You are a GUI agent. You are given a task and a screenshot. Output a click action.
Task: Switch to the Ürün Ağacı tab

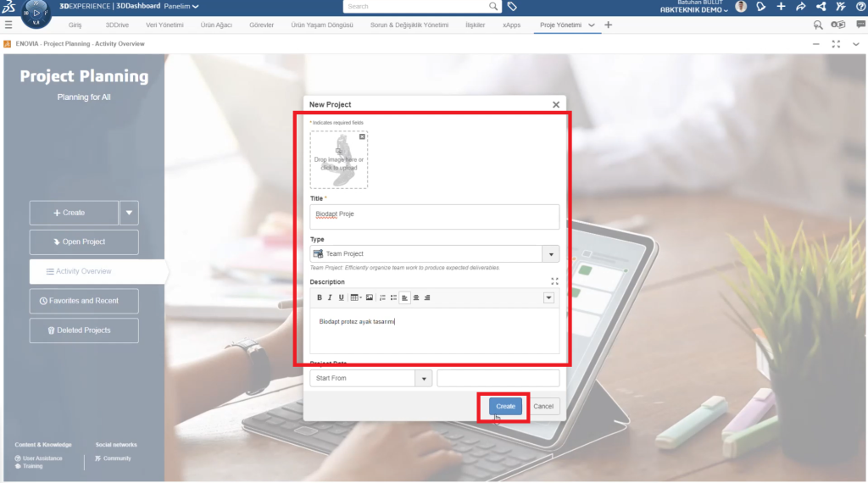click(x=214, y=25)
